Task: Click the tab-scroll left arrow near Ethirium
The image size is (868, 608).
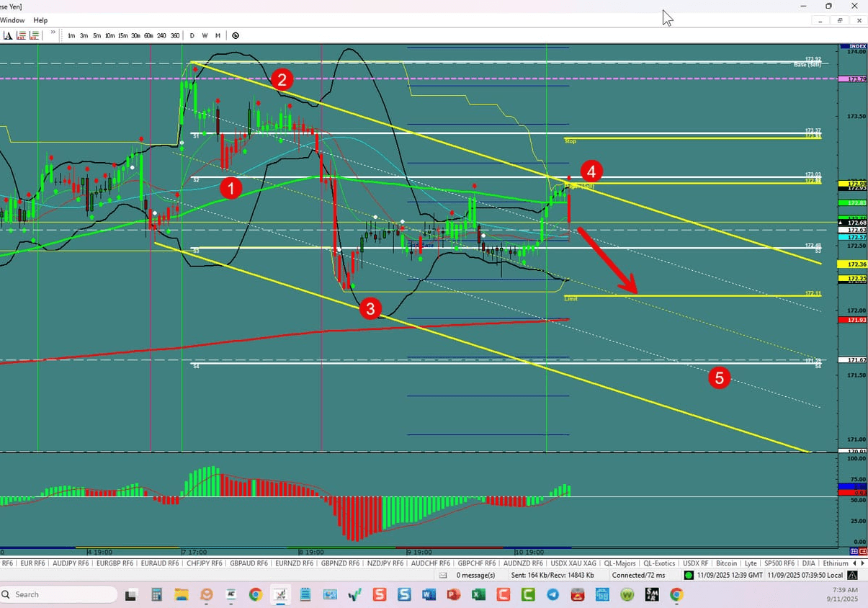Action: [x=854, y=563]
